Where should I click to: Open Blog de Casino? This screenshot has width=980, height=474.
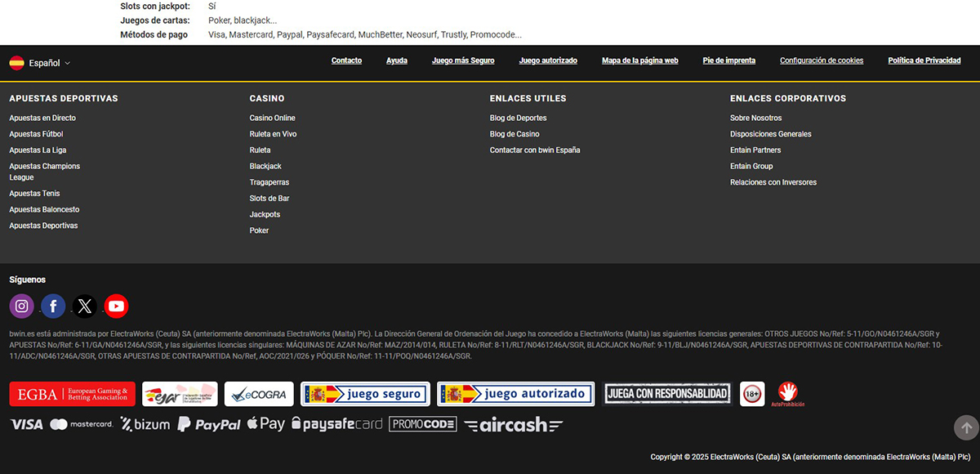(514, 134)
